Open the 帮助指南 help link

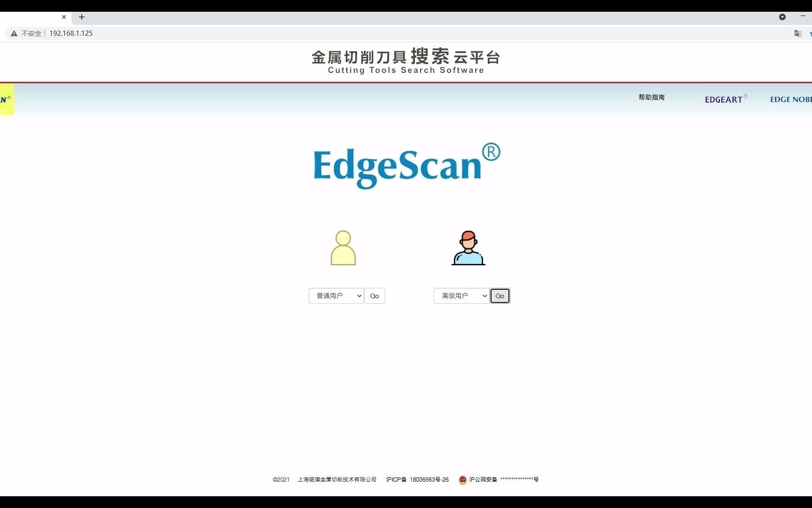(x=651, y=97)
